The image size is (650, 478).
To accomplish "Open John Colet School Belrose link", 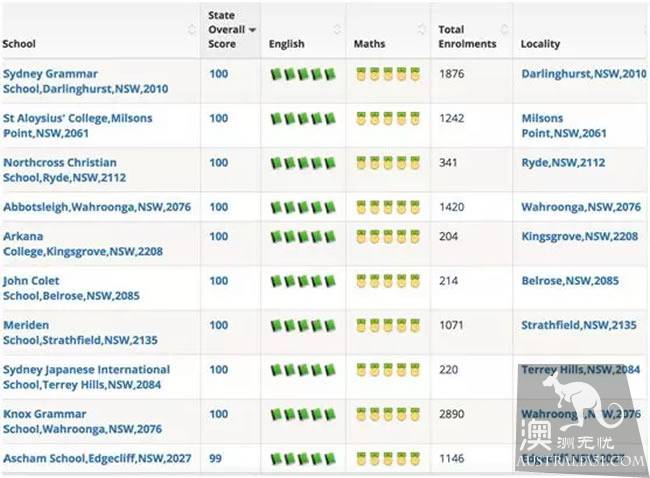I will click(x=71, y=288).
